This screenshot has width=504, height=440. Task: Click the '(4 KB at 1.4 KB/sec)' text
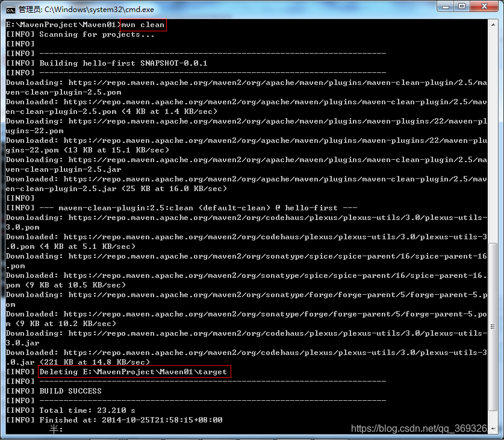point(169,112)
